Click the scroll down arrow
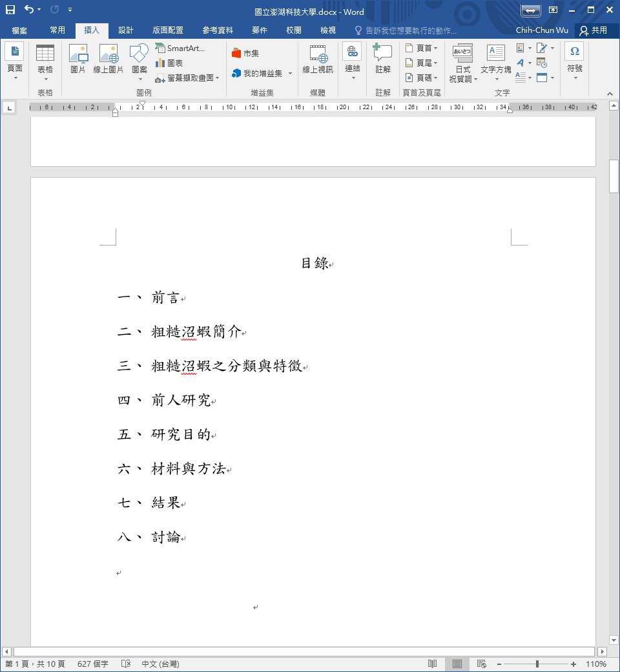The height and width of the screenshot is (672, 620). tap(614, 640)
